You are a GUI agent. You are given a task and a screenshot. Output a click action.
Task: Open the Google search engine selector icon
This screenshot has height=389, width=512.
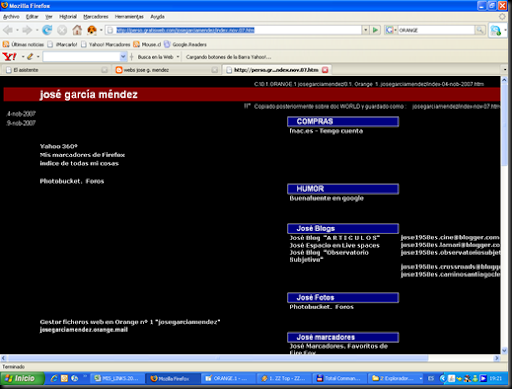389,30
